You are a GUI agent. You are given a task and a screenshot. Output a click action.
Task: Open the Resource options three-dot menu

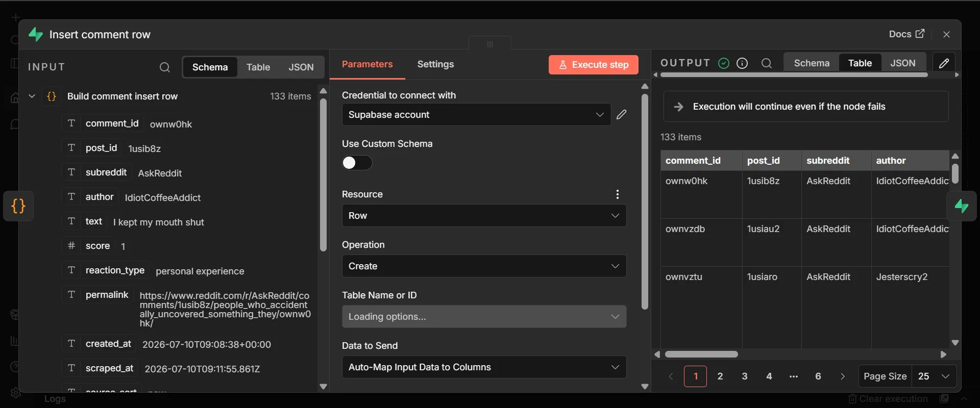[x=617, y=194]
